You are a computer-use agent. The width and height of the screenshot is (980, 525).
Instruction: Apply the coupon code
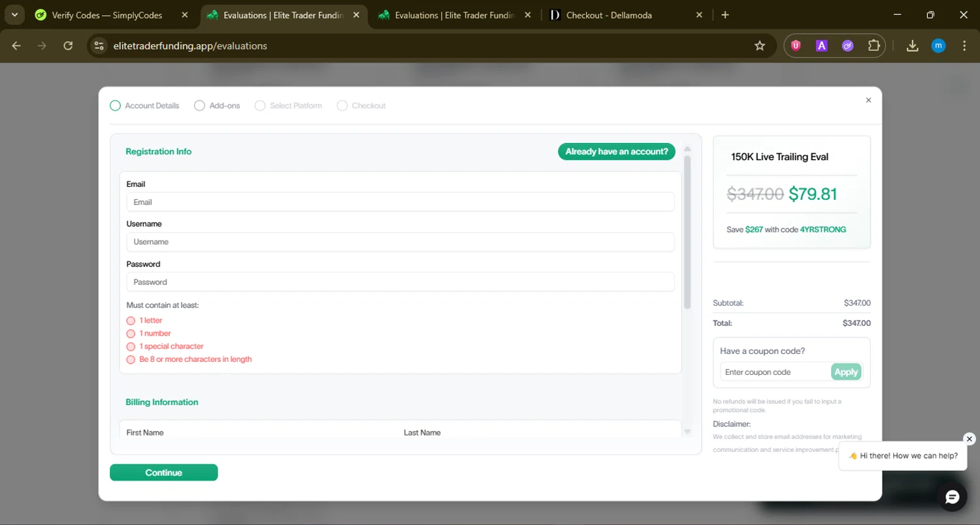tap(846, 372)
